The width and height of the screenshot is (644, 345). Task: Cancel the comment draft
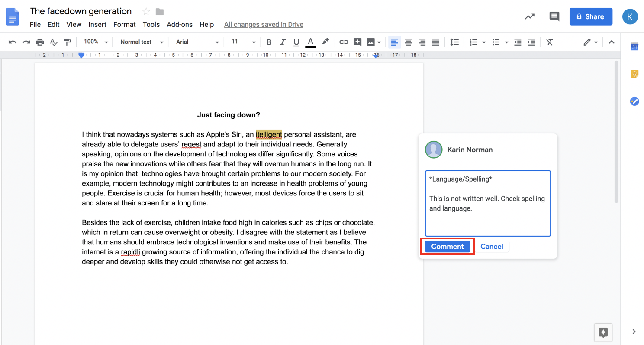[x=492, y=247]
